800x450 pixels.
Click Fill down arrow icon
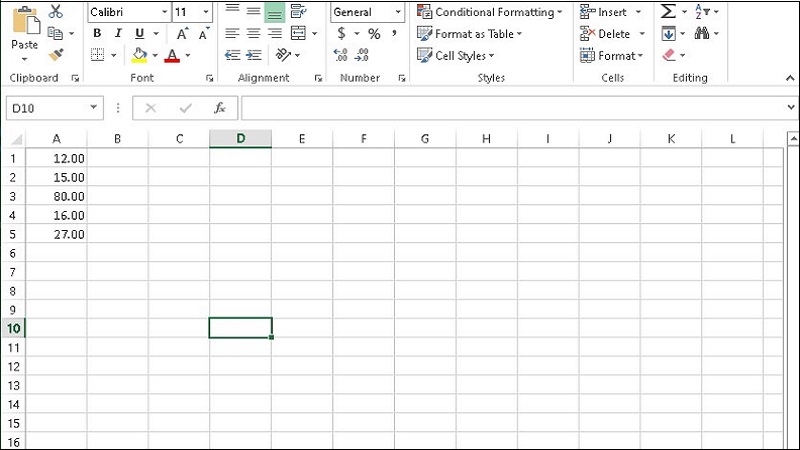tap(668, 34)
